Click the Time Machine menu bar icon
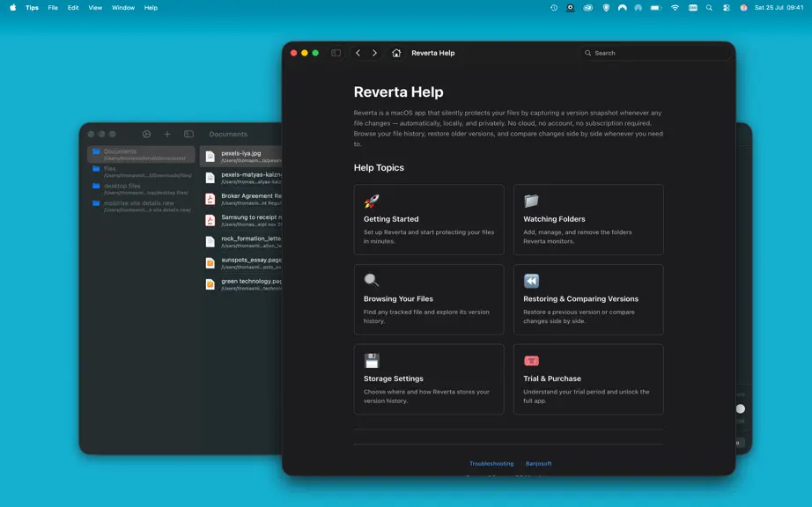Image resolution: width=812 pixels, height=507 pixels. 554,8
